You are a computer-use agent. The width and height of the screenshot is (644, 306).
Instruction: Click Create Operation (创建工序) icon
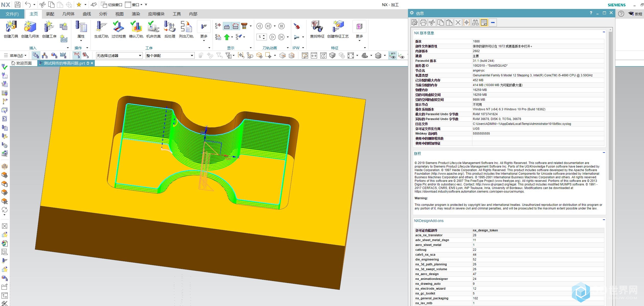tap(49, 27)
